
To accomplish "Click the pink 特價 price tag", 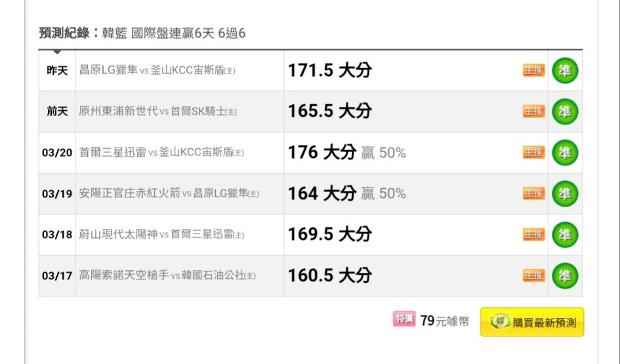I will pyautogui.click(x=403, y=319).
